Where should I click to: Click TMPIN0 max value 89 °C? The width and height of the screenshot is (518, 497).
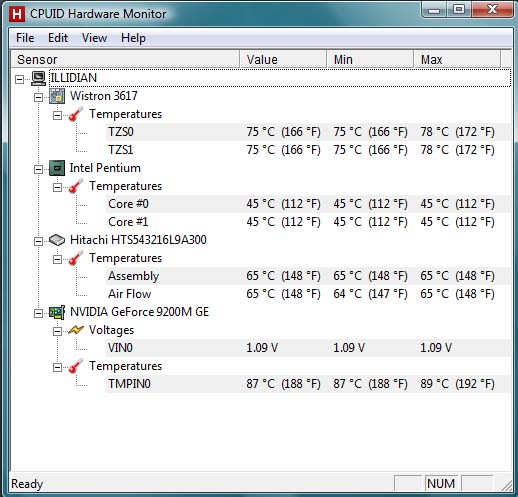click(x=457, y=384)
